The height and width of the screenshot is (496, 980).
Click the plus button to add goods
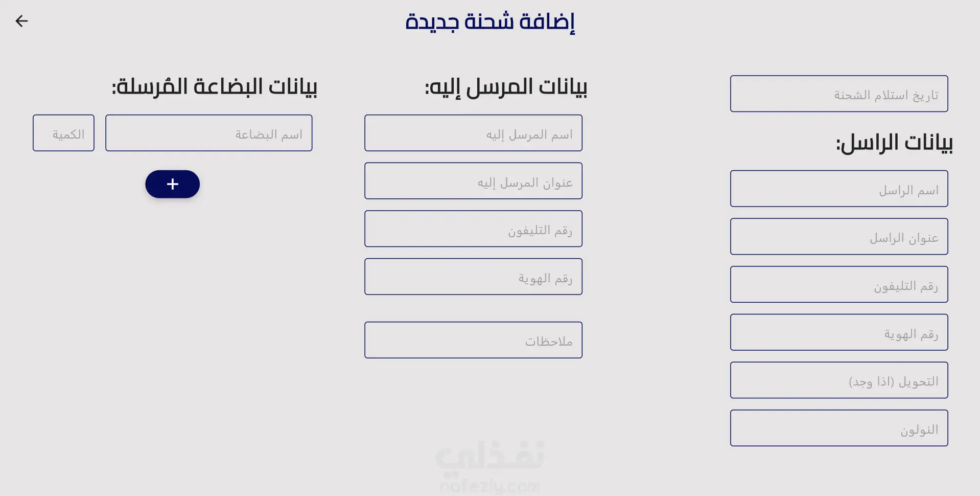(172, 184)
